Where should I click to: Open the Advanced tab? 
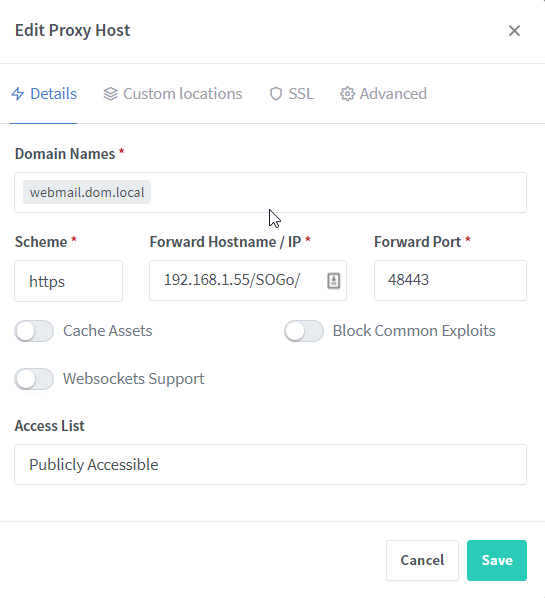point(383,94)
